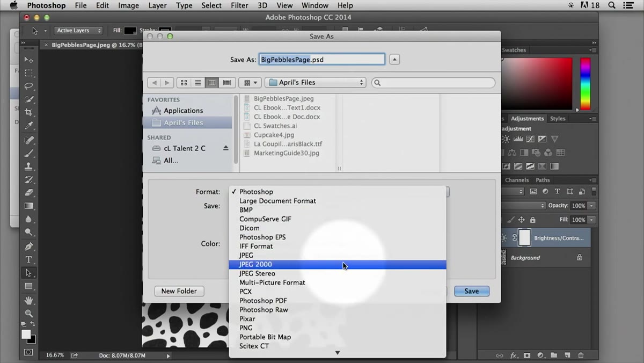Swap foreground and background colors

[33, 324]
